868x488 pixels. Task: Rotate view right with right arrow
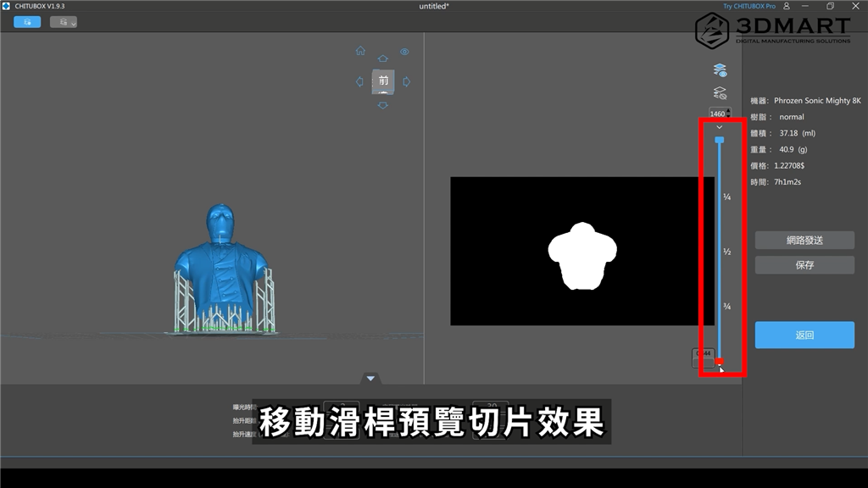coord(407,82)
